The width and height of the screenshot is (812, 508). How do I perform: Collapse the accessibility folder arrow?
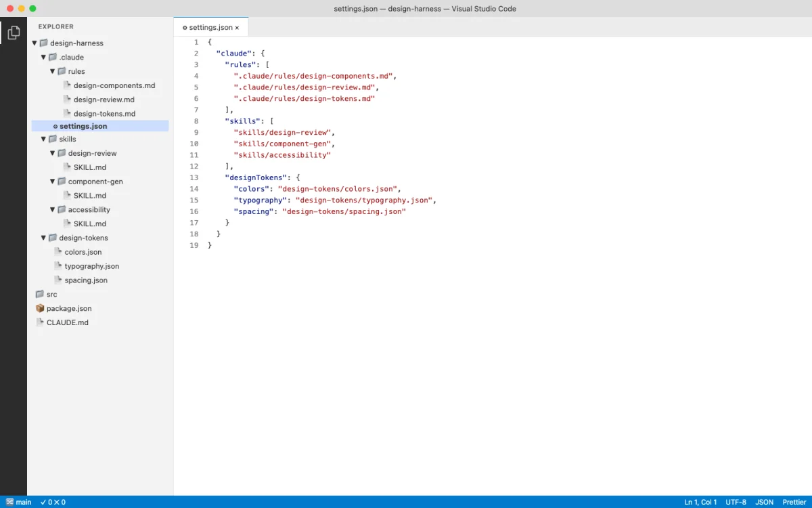click(x=52, y=210)
